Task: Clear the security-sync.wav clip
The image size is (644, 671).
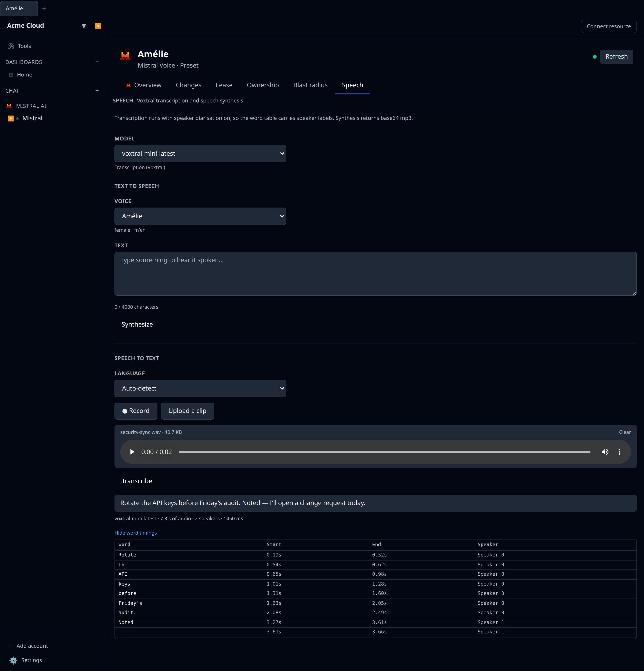Action: pos(625,432)
